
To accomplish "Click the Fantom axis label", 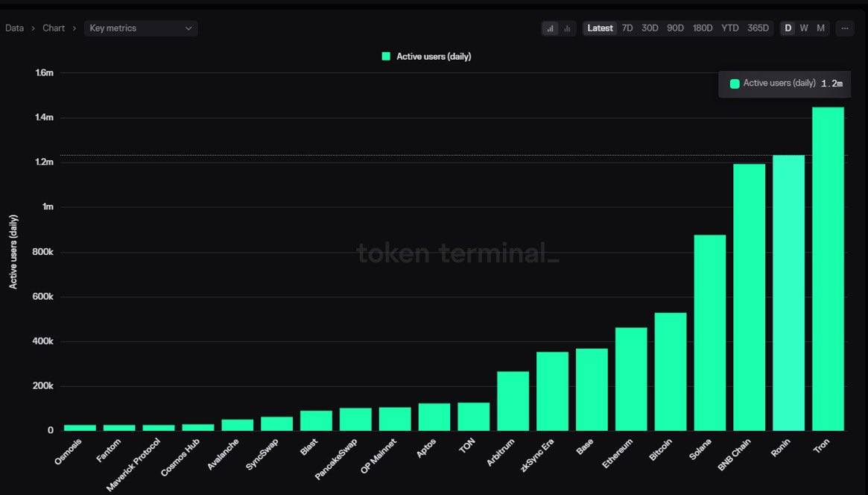I will [x=109, y=450].
